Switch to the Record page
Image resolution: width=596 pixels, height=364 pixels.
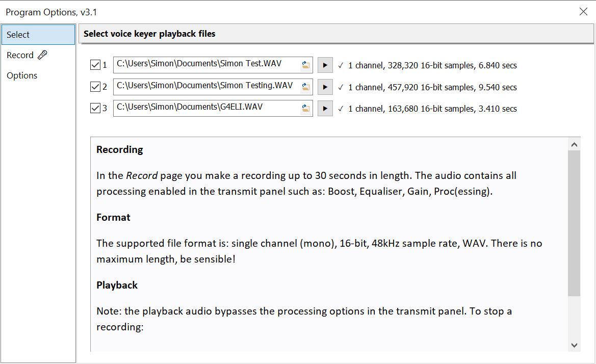[x=20, y=55]
